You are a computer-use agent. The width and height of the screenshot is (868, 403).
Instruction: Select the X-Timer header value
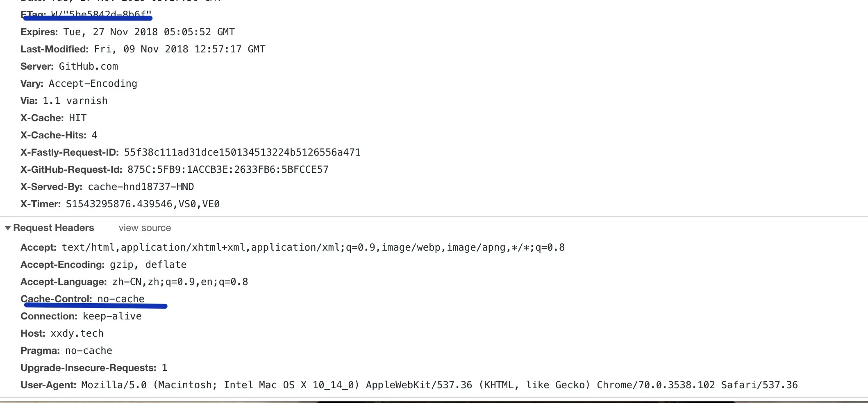coord(143,204)
